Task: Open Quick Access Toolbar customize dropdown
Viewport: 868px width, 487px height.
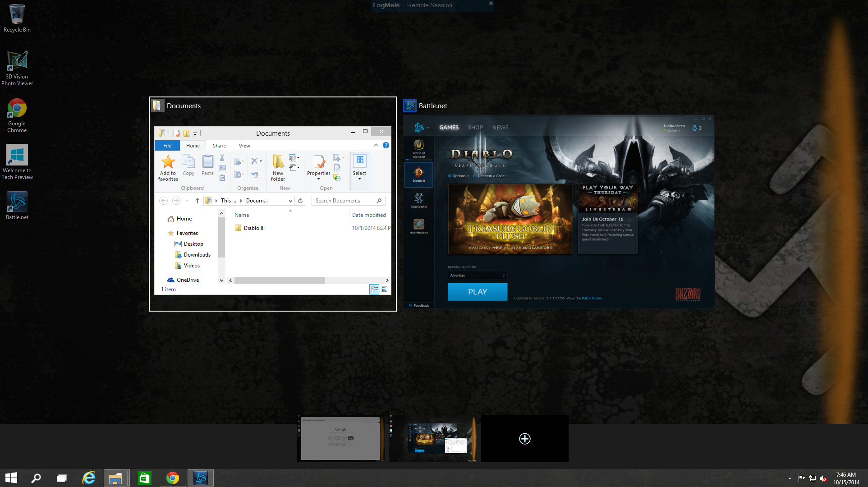Action: 195,133
